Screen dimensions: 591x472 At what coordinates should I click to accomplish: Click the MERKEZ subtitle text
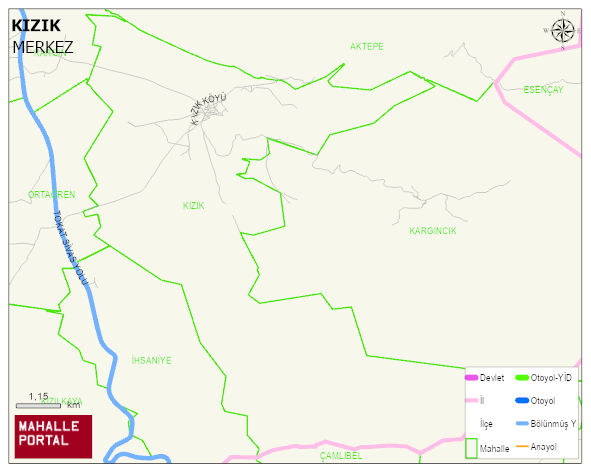(x=43, y=48)
